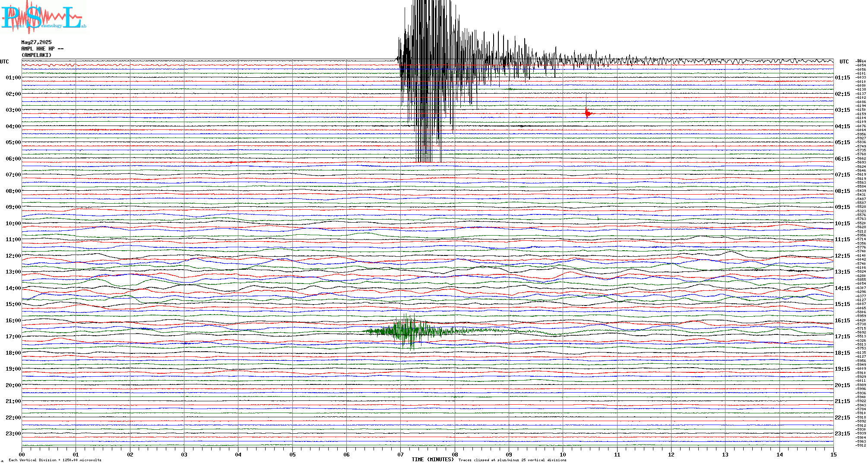Click the 14:15 label on right axis
Screen dimensions: 868x466
[x=843, y=288]
